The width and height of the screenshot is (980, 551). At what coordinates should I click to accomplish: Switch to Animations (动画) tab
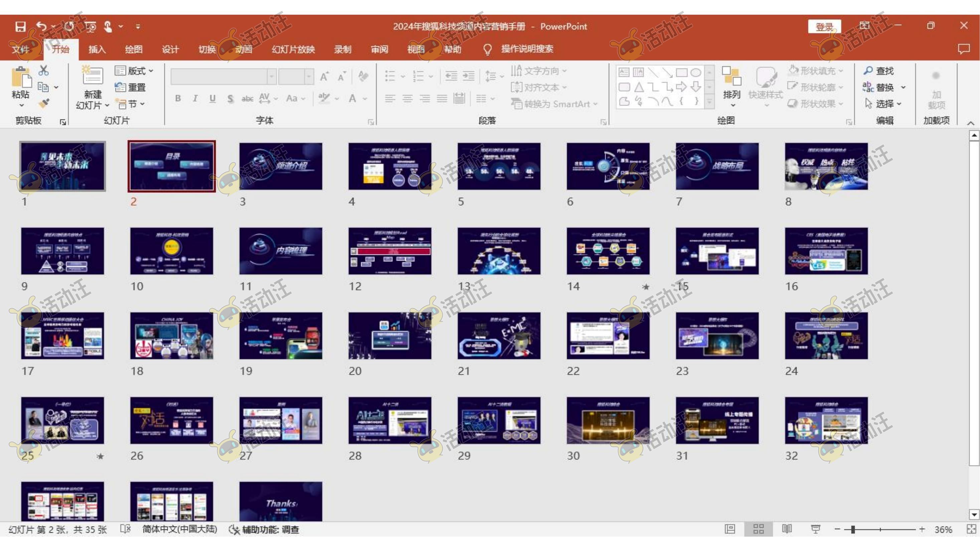[x=243, y=49]
